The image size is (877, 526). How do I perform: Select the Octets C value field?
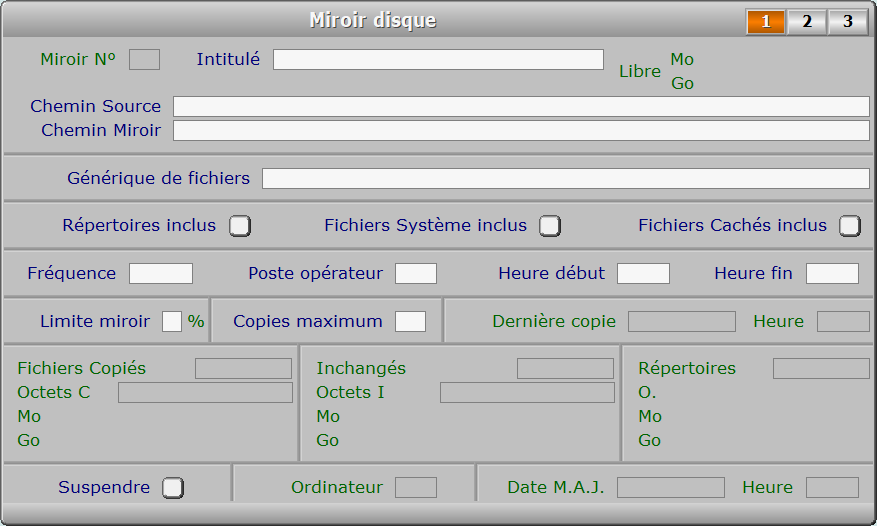pos(205,393)
